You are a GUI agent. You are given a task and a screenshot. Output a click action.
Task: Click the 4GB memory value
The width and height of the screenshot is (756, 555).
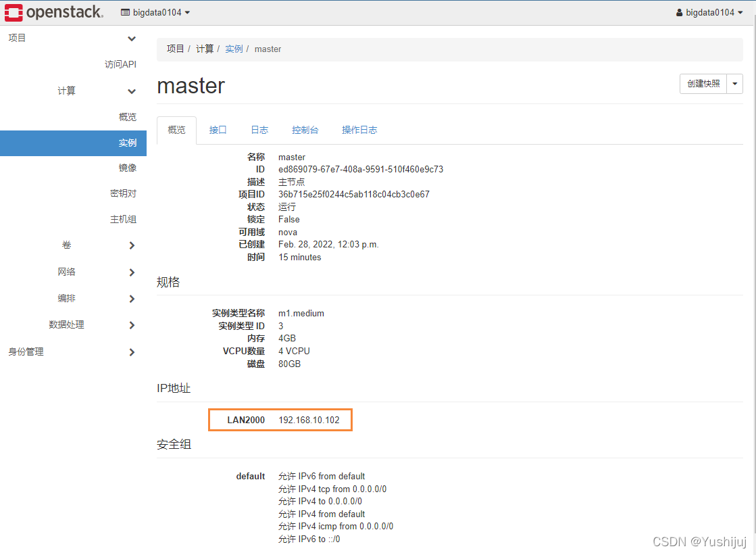click(x=287, y=338)
